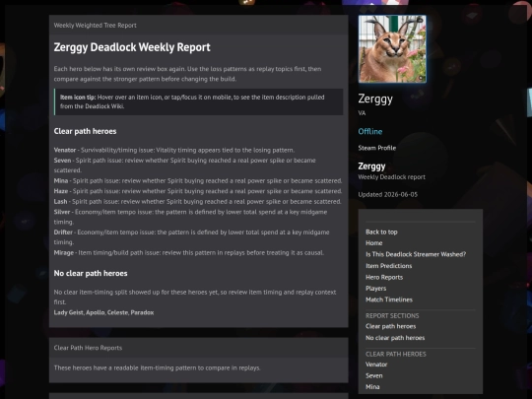Click the Weekly Weighted Tree Report label
This screenshot has height=399, width=532.
[x=95, y=25]
